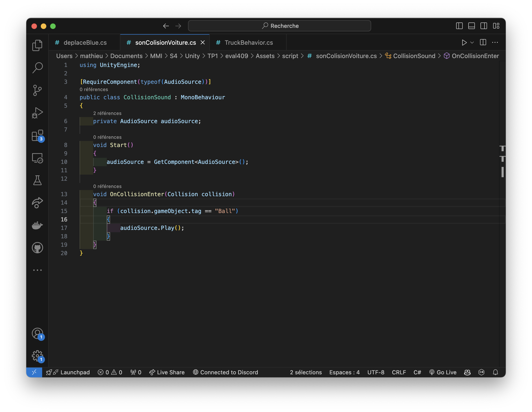
Task: Open the Manage settings gear
Action: tap(37, 356)
